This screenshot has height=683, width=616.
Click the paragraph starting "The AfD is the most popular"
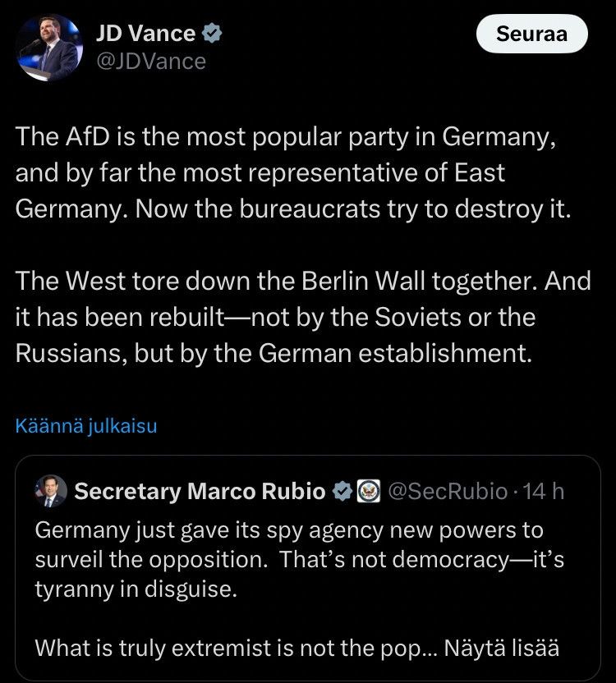(x=293, y=173)
